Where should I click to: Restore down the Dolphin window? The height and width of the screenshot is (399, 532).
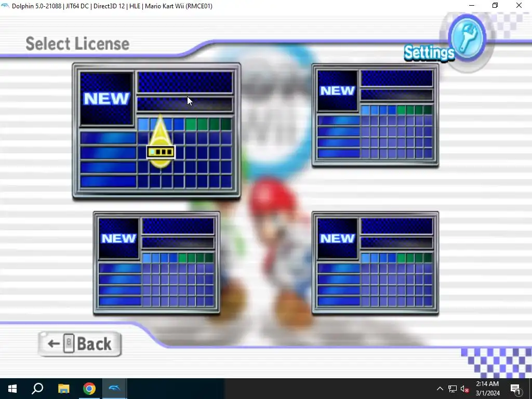[495, 5]
